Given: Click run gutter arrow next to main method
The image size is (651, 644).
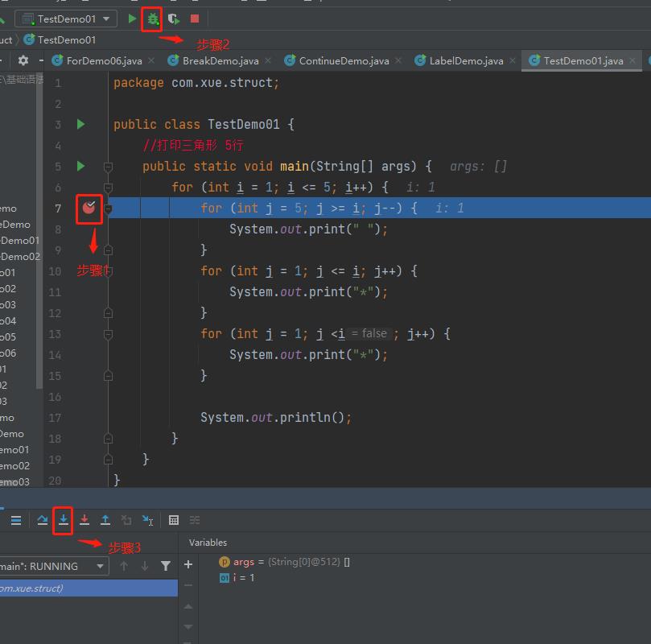Looking at the screenshot, I should click(x=81, y=166).
